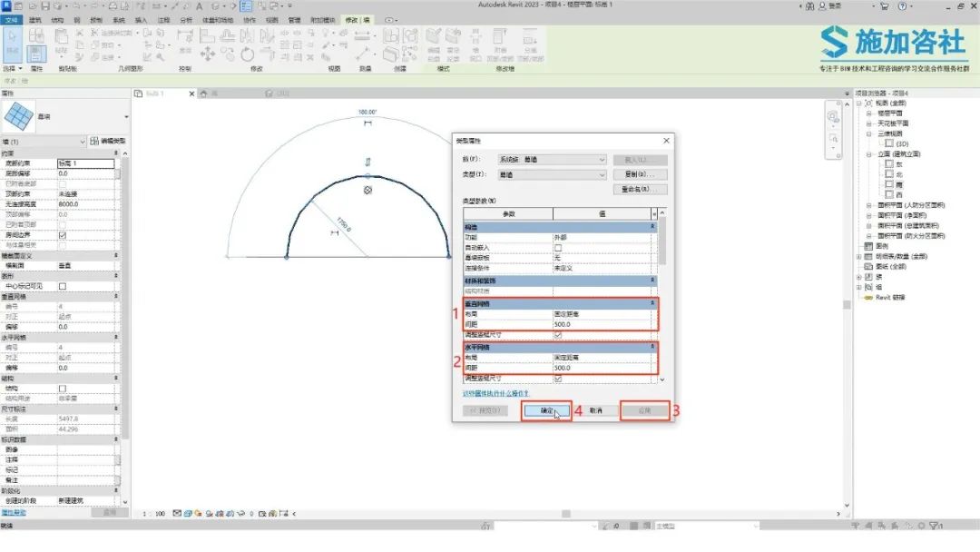The image size is (980, 552).
Task: Click the 确定 OK button
Action: coord(546,410)
